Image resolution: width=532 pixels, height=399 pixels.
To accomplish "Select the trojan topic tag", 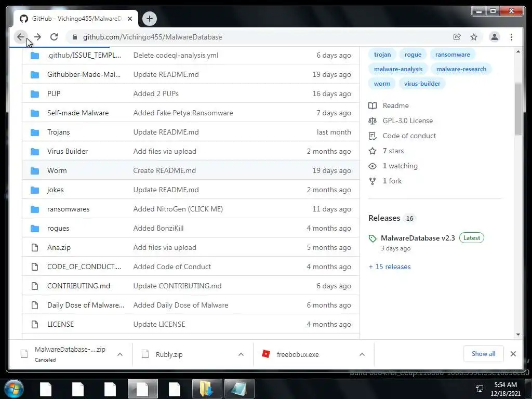I will coord(382,55).
